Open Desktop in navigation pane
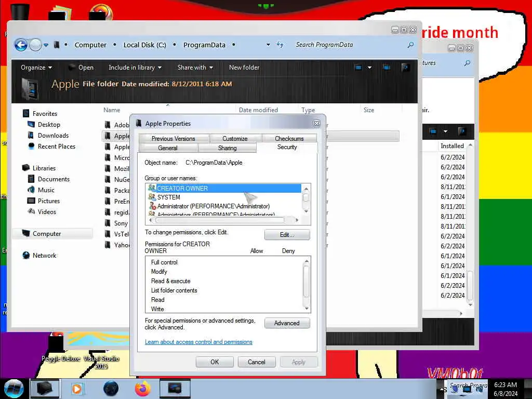Image resolution: width=532 pixels, height=399 pixels. coord(48,125)
